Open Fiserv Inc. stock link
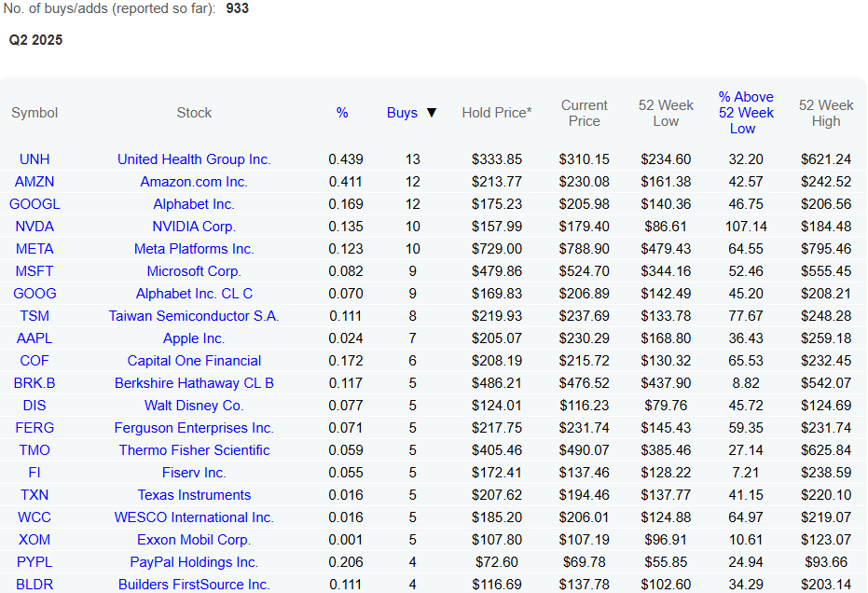Screen dimensions: 868x593 coord(194,473)
